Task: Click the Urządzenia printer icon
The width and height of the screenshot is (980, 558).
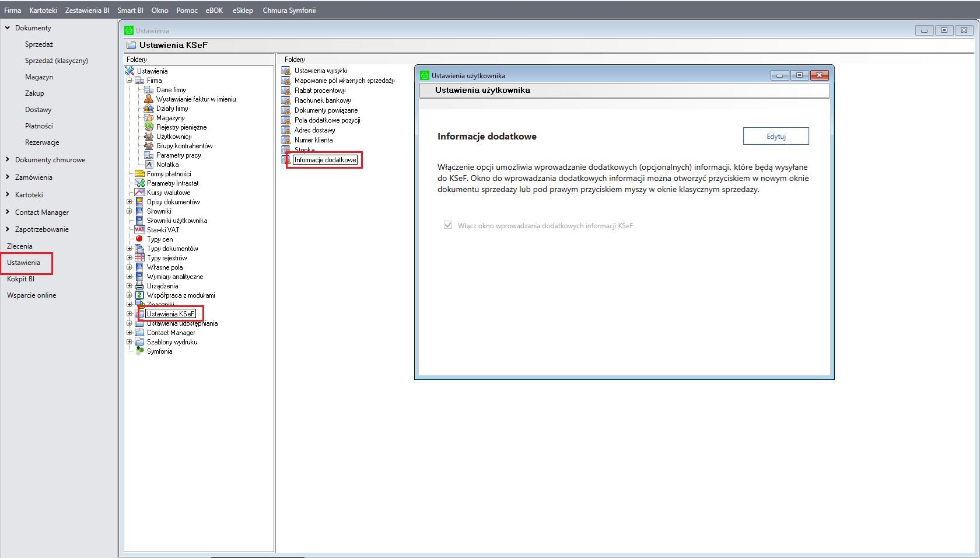Action: coord(139,286)
